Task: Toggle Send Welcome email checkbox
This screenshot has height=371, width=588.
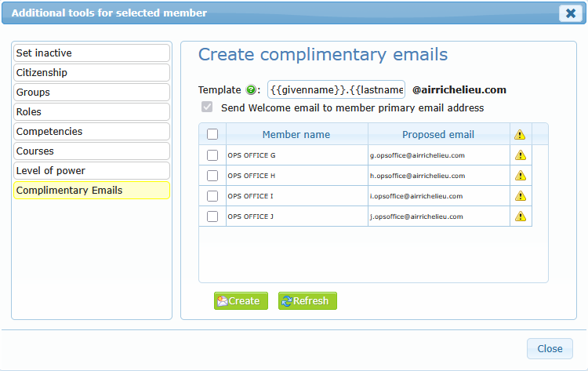Action: (x=207, y=107)
